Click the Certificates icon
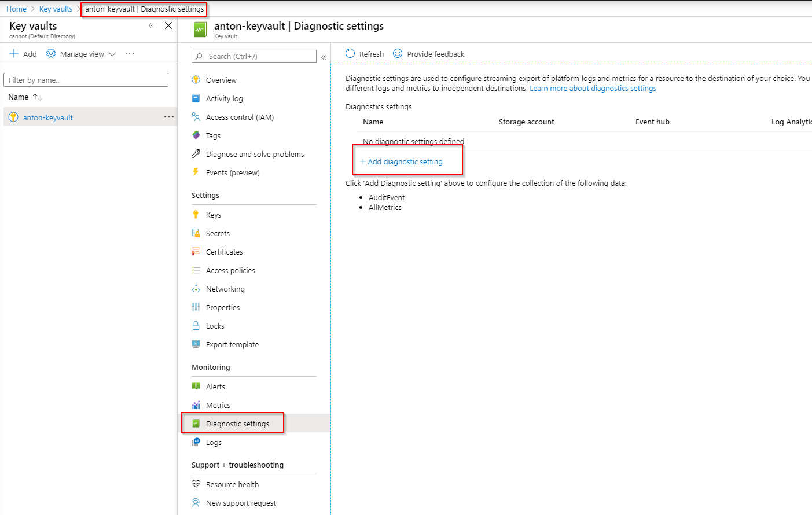 (x=196, y=252)
